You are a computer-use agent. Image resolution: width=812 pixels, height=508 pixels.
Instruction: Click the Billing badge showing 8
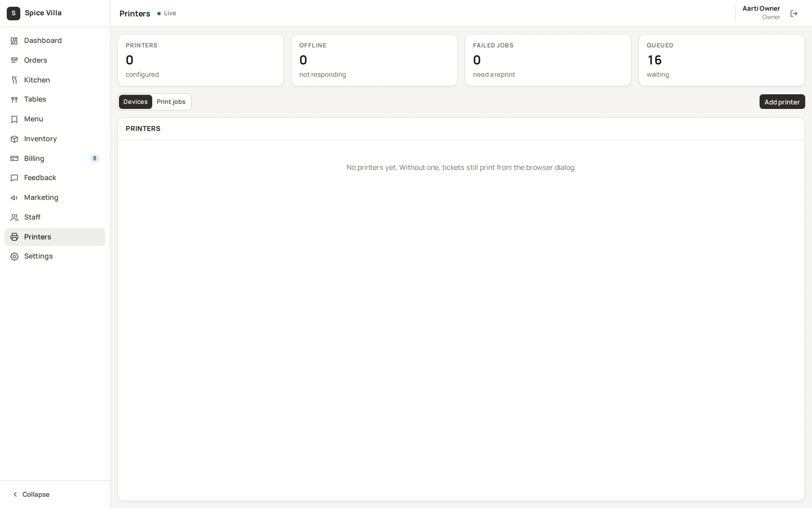tap(95, 158)
